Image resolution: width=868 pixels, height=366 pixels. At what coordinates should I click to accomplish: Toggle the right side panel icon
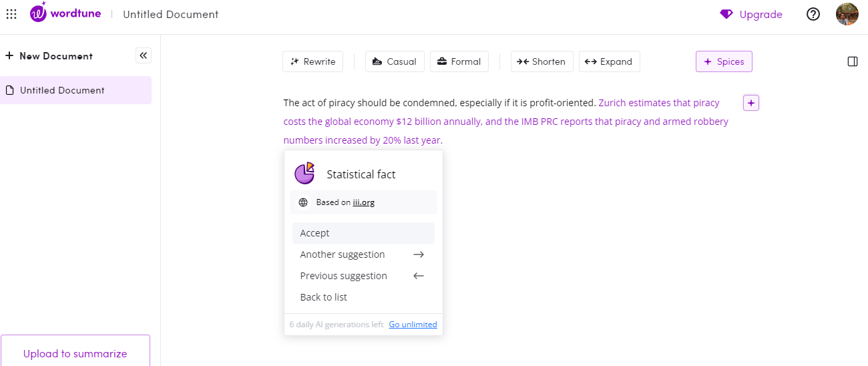[x=852, y=61]
